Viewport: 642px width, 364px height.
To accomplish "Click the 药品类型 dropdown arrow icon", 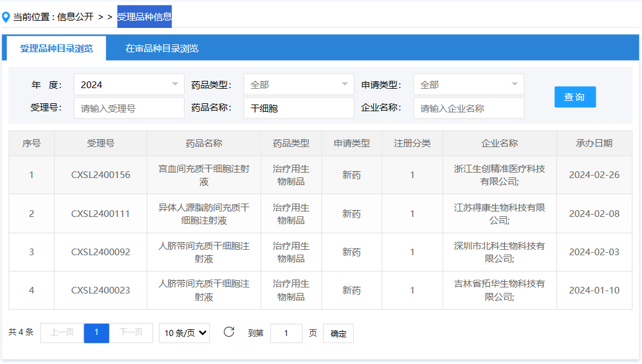I will click(x=345, y=84).
